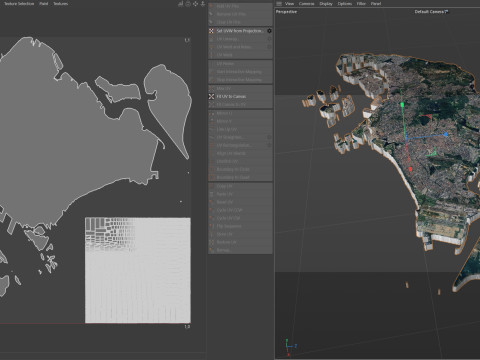Open Paint menu in UV editor
Image resolution: width=480 pixels, height=360 pixels.
click(44, 4)
